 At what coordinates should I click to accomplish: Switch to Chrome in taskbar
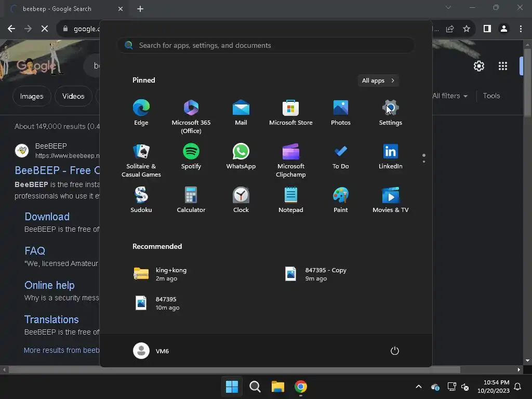(301, 387)
